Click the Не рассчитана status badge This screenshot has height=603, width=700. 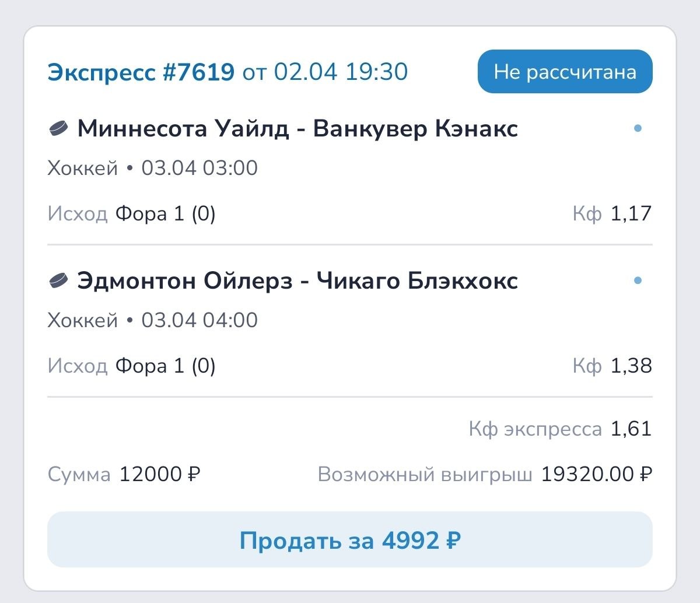coord(565,72)
